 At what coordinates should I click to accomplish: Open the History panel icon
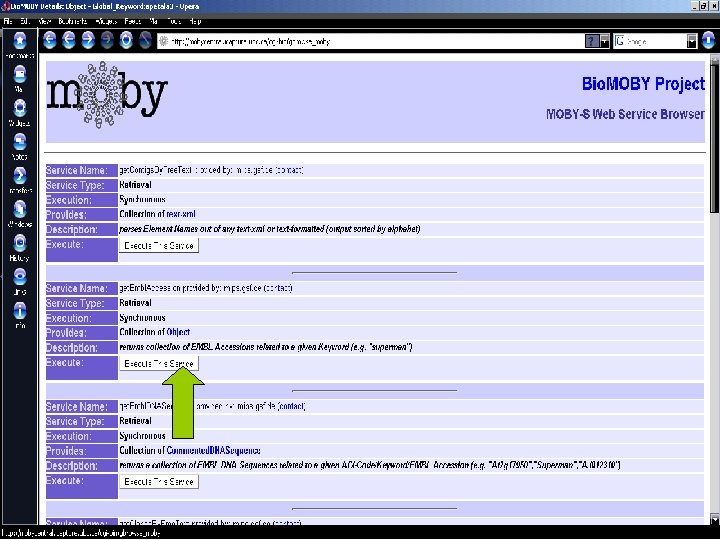tap(19, 243)
